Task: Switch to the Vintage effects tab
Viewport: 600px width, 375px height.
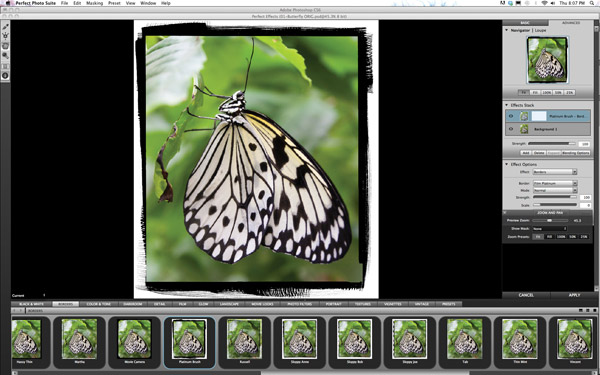Action: 421,304
